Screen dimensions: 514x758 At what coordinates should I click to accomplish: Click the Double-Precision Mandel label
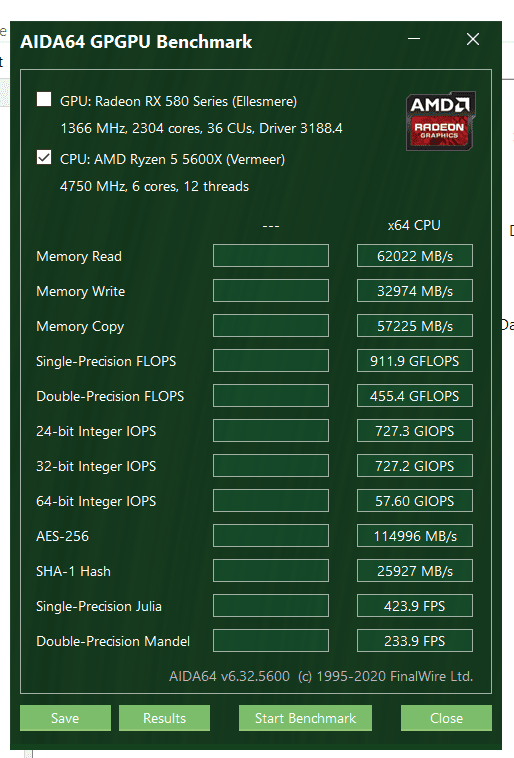(x=113, y=641)
